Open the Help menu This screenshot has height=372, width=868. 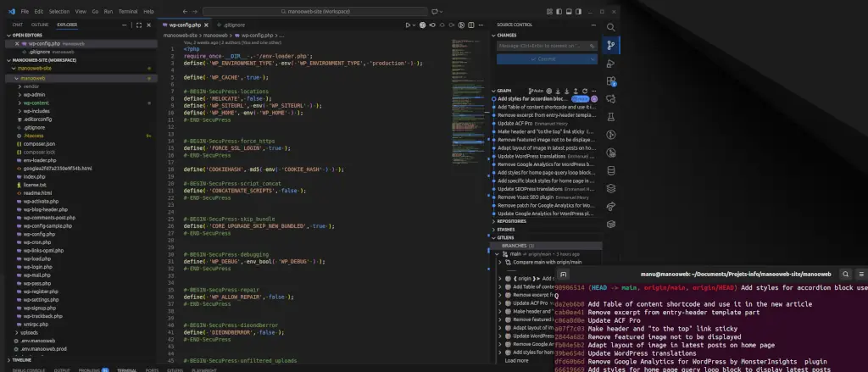(148, 11)
